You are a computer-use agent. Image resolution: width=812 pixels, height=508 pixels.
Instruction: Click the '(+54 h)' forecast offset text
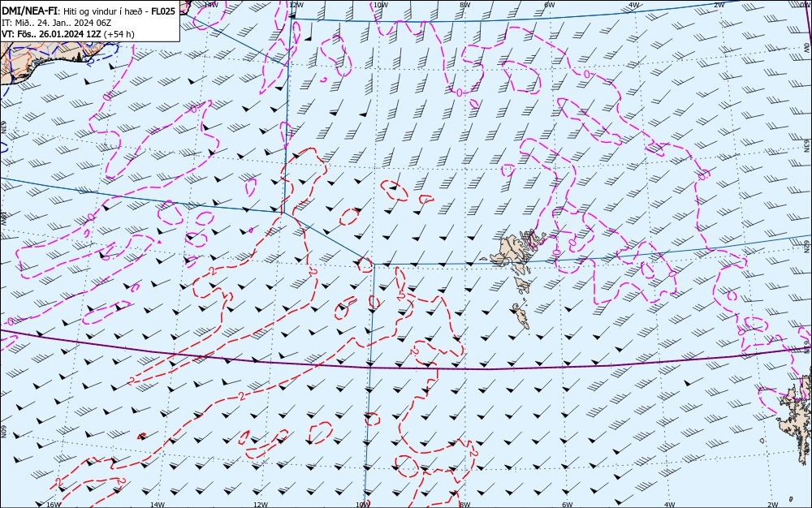point(119,34)
